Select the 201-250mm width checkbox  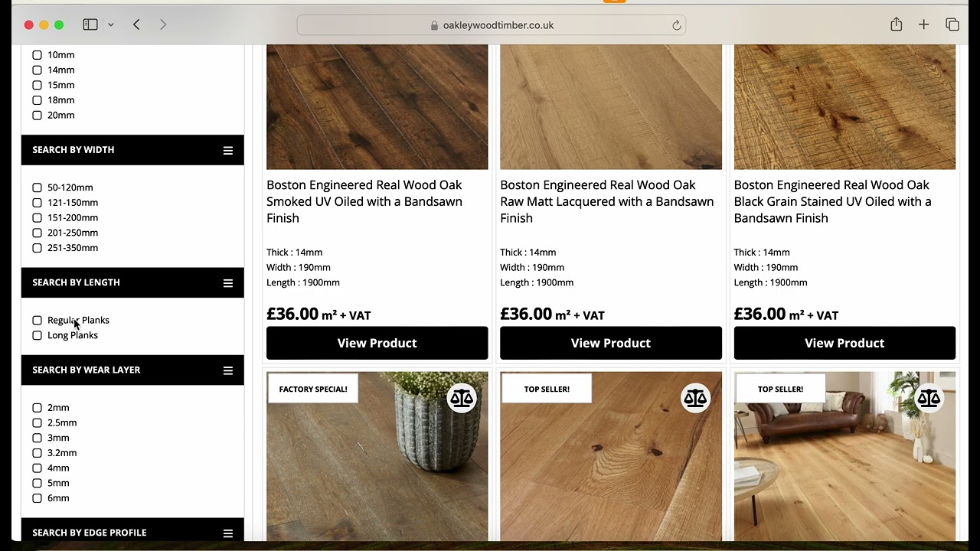click(37, 233)
